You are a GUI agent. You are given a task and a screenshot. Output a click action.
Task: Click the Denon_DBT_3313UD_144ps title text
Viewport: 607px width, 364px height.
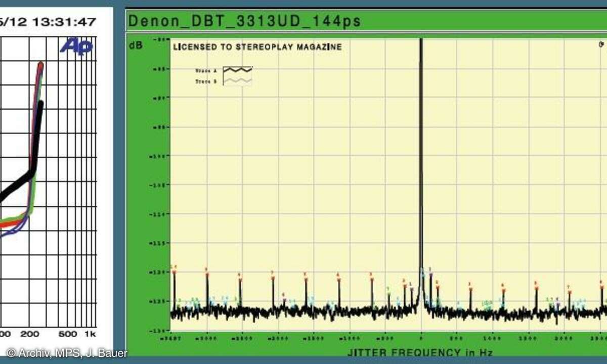244,21
